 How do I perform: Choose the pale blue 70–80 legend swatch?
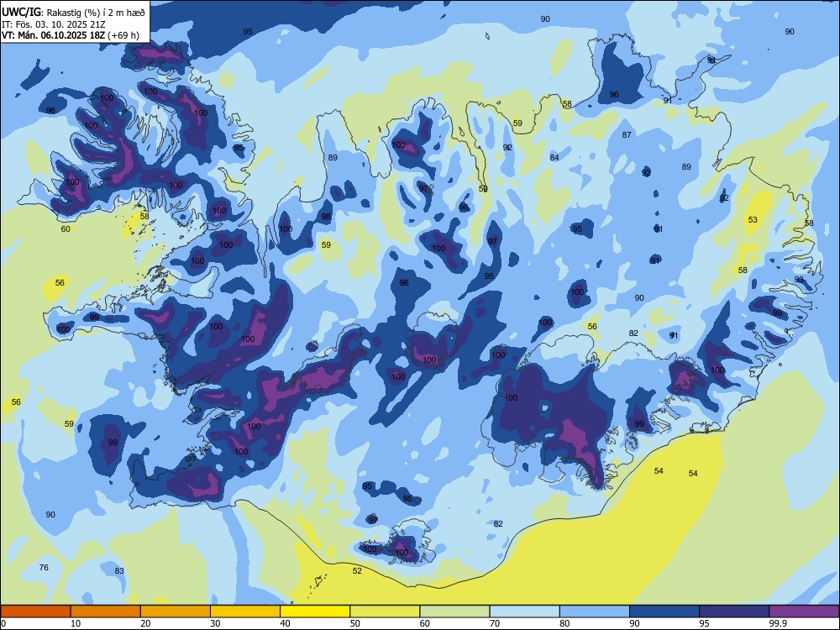click(x=524, y=612)
